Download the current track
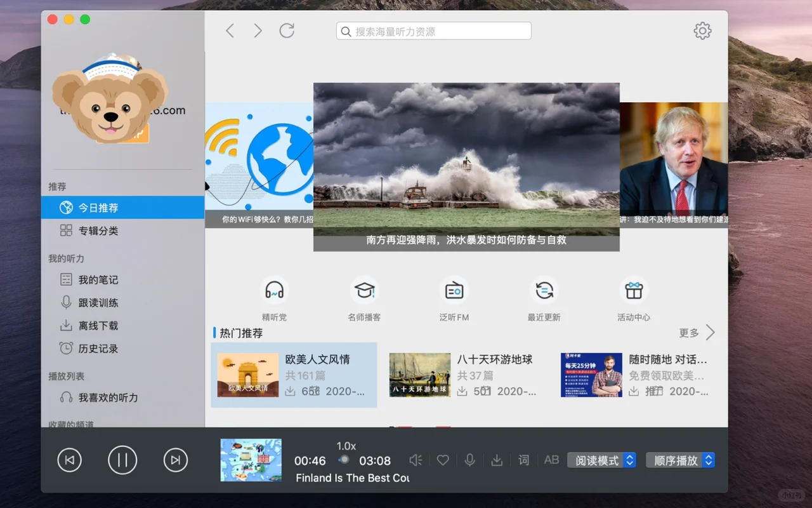This screenshot has width=812, height=508. coord(497,460)
